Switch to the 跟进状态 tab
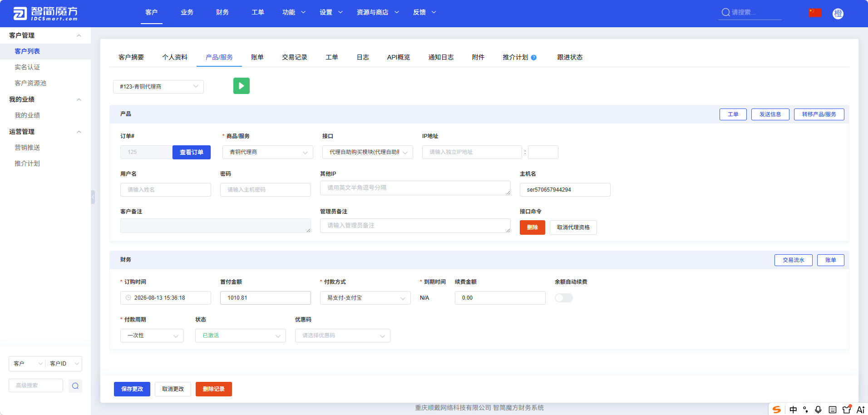This screenshot has height=415, width=868. (x=570, y=57)
